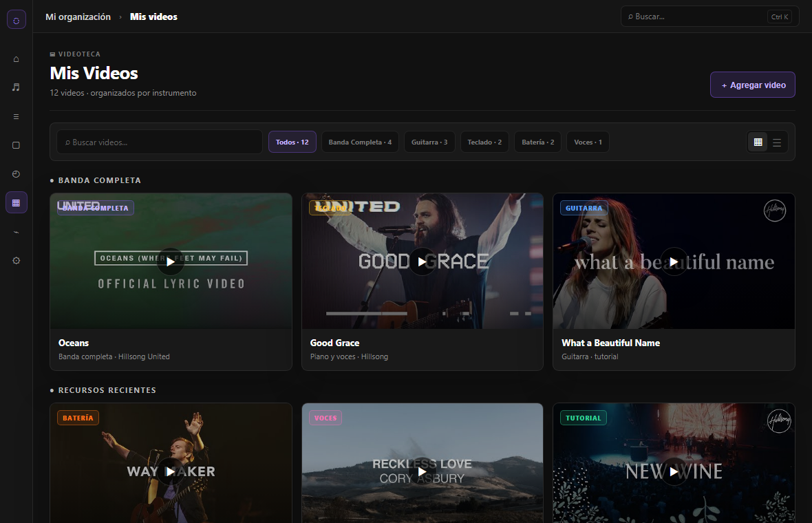
Task: Open the small squiggle icon above settings
Action: click(x=16, y=232)
